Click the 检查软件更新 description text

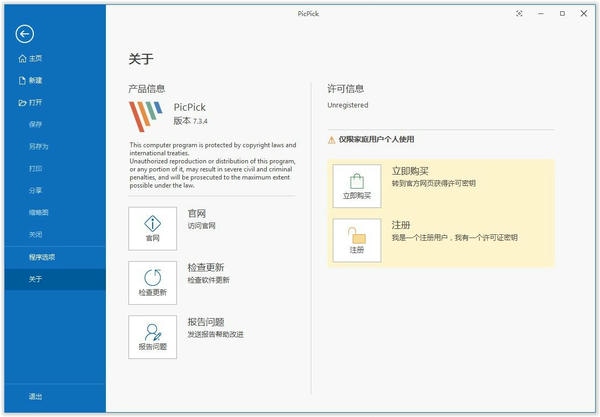coord(209,280)
